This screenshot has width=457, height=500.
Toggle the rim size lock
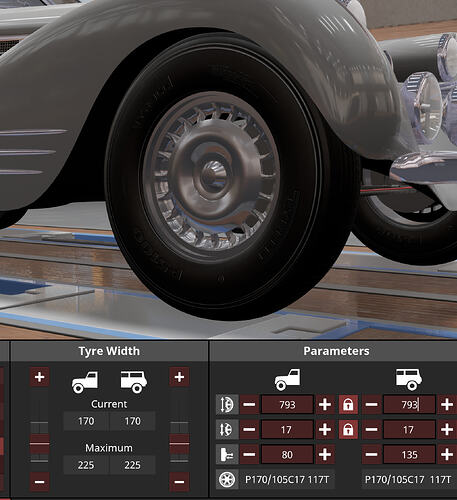click(x=348, y=430)
